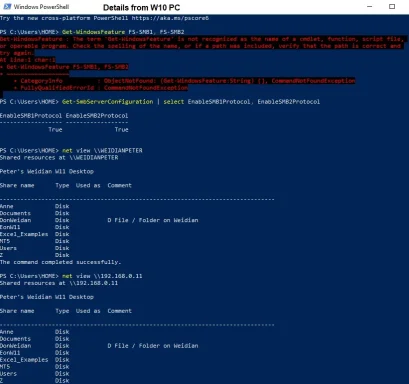Click the 'Shared resources at \\WEIDIANPETER' line

click(59, 157)
